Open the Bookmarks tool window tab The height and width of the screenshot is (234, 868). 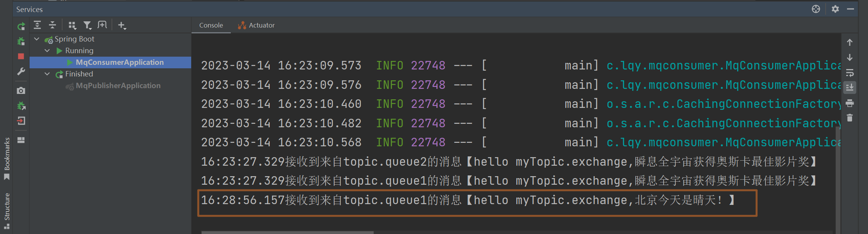[x=7, y=158]
